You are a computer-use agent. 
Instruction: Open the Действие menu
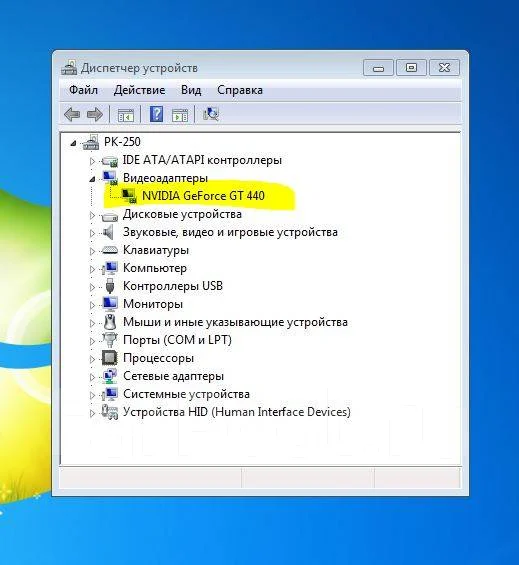[139, 90]
